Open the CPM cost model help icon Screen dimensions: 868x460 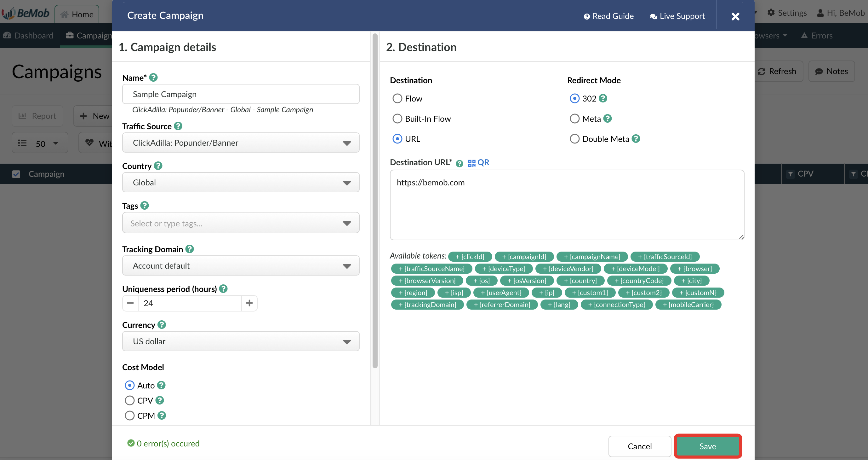tap(162, 416)
